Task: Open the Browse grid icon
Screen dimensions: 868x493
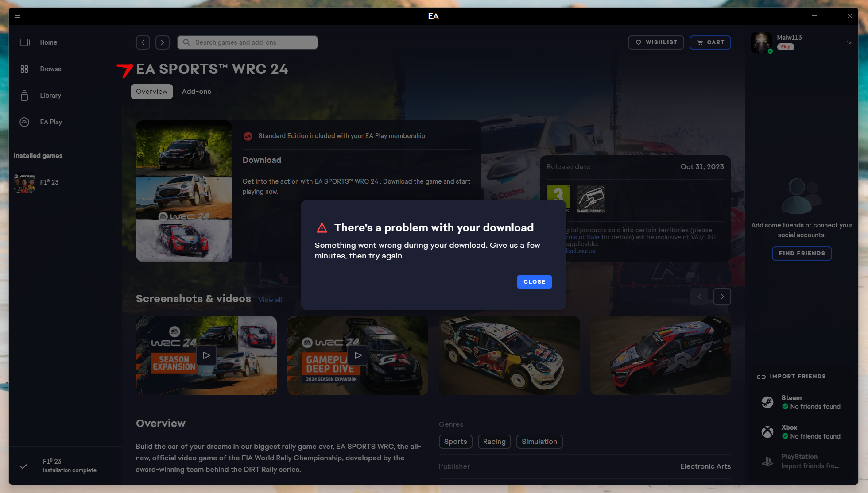Action: click(x=24, y=69)
